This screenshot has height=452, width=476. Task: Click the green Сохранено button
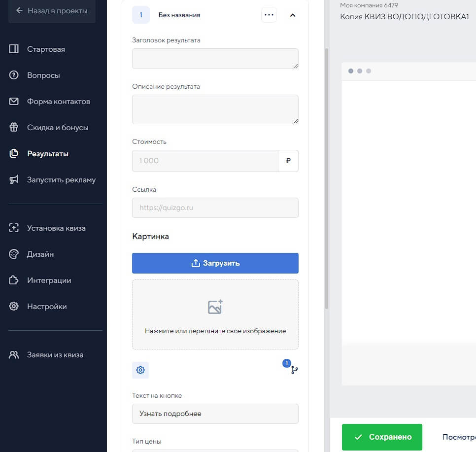pyautogui.click(x=382, y=437)
